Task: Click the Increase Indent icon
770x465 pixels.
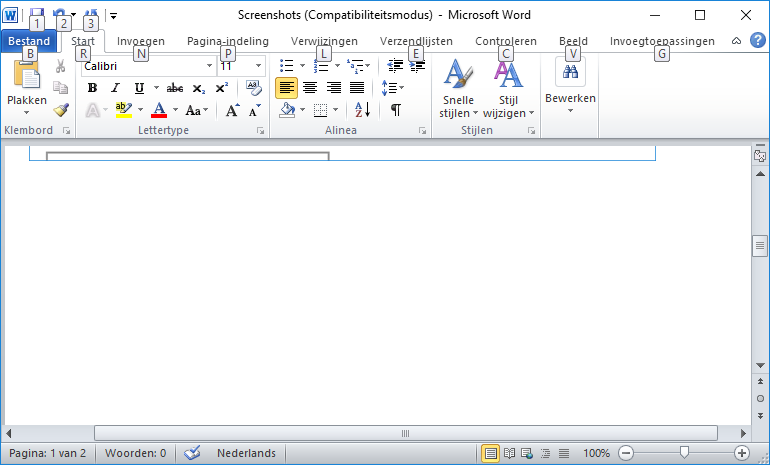Action: (417, 66)
